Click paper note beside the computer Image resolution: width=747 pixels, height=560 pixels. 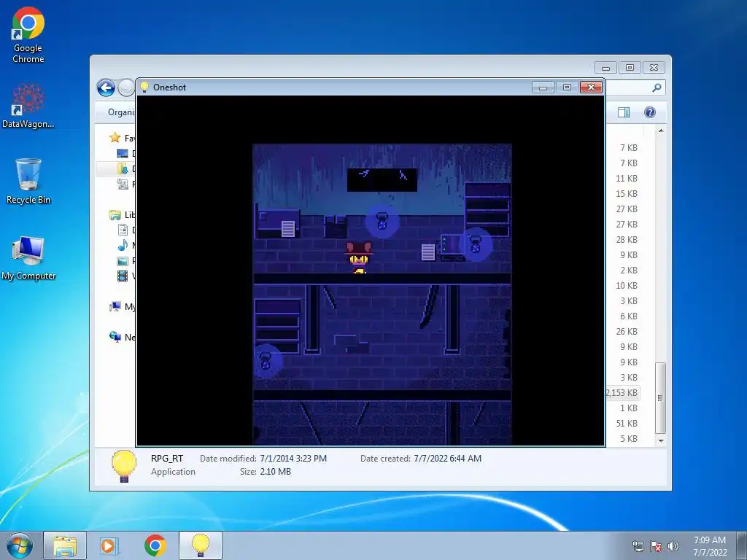(x=428, y=252)
